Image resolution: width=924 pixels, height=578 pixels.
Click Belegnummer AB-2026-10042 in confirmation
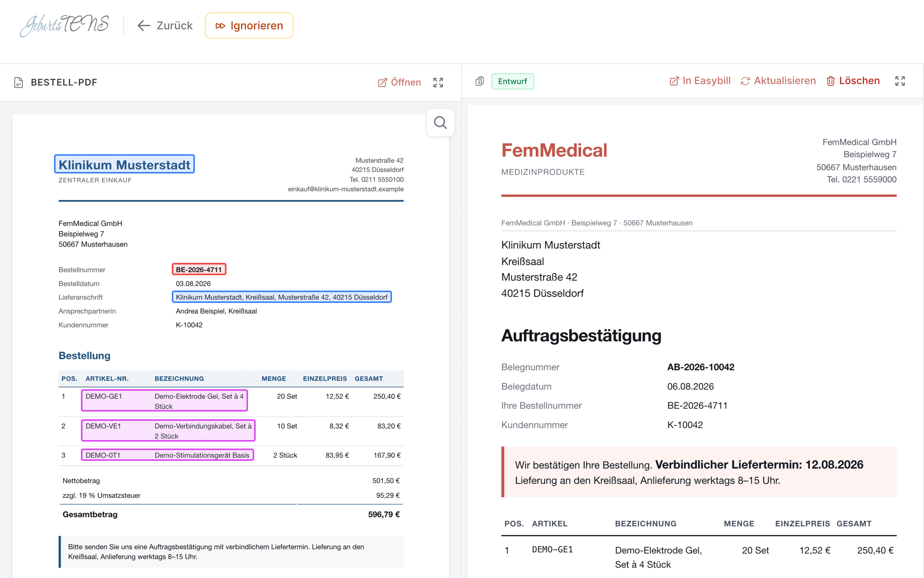[x=701, y=367]
